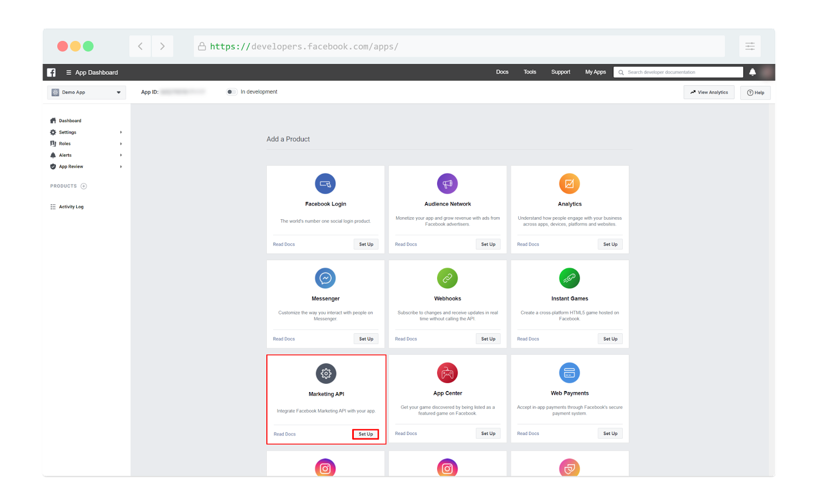Focus the Search developer documentation field
This screenshot has height=504, width=818.
tap(678, 72)
